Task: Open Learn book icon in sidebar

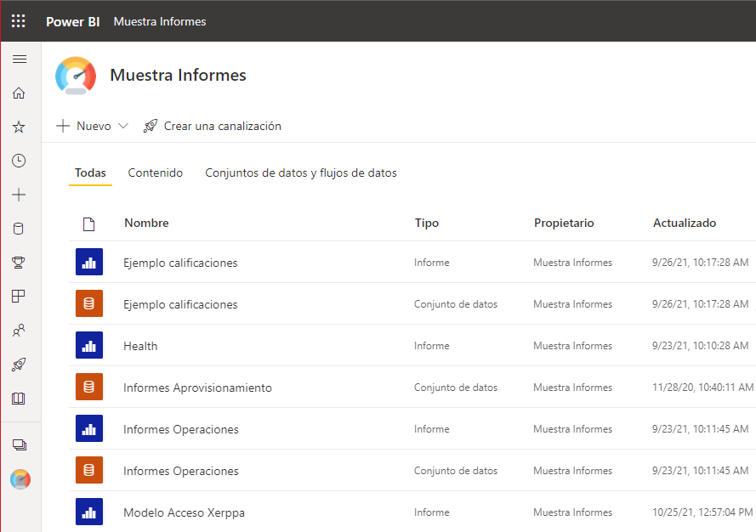Action: click(19, 398)
